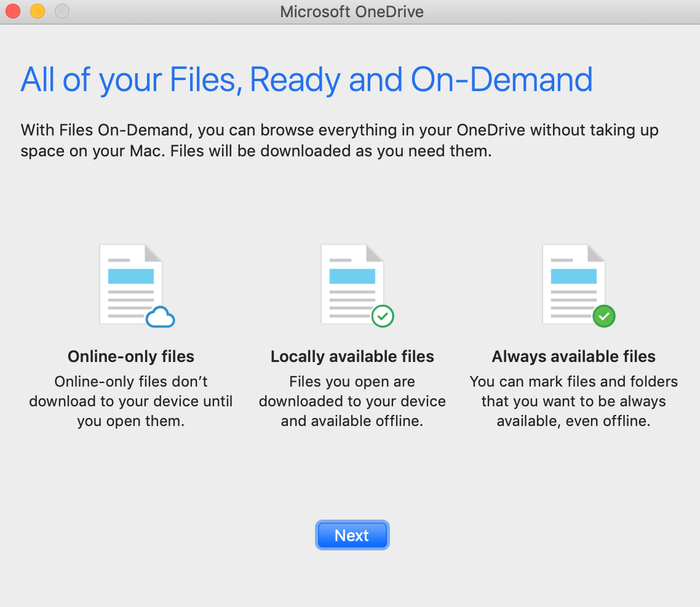This screenshot has height=607, width=700.
Task: Click the 'Locally available files' heading
Action: coord(352,356)
